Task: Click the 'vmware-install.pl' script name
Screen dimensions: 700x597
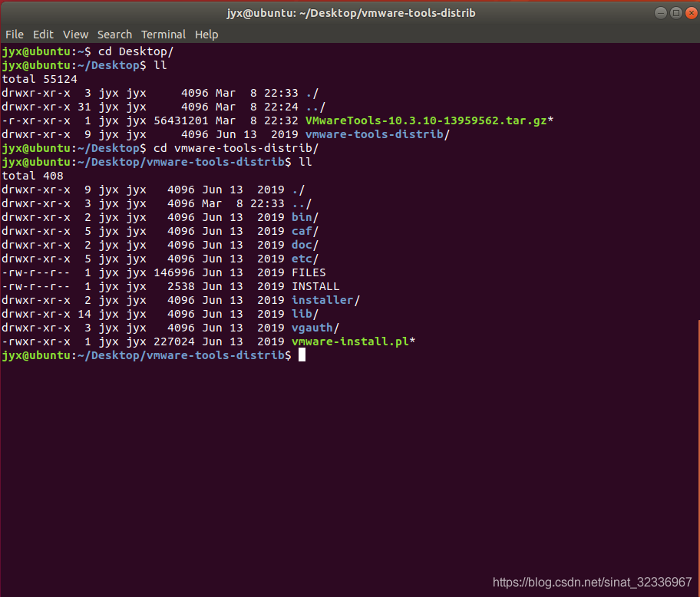Action: [x=350, y=341]
